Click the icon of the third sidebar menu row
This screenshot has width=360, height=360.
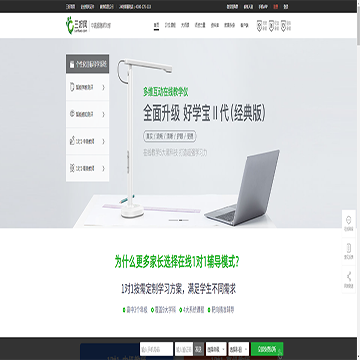[x=72, y=141]
